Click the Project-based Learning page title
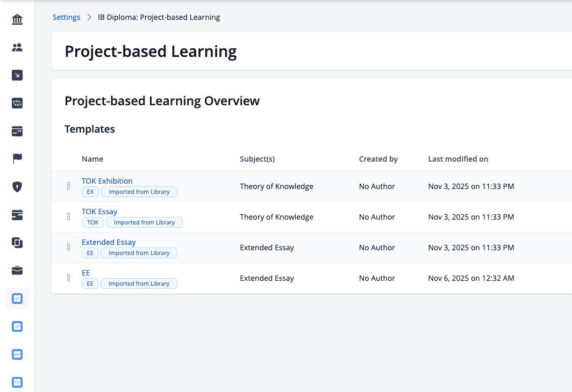 (x=151, y=52)
